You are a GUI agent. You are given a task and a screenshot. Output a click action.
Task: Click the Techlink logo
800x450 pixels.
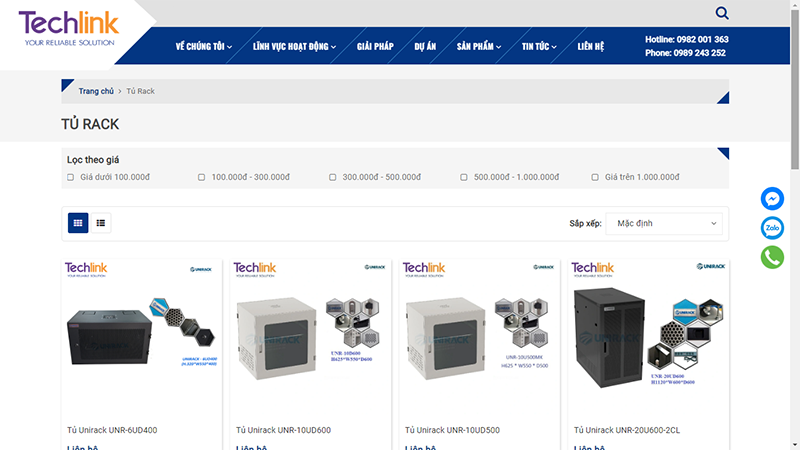tap(68, 28)
